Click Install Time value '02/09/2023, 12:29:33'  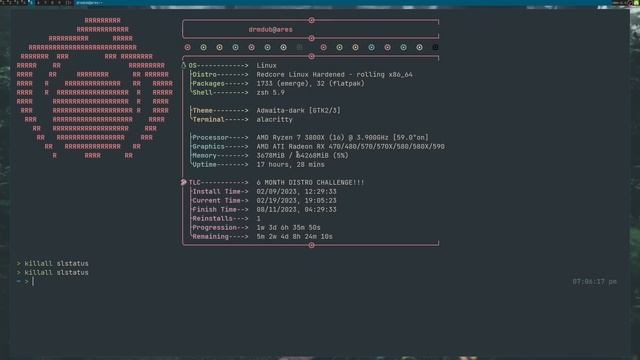[x=296, y=191]
